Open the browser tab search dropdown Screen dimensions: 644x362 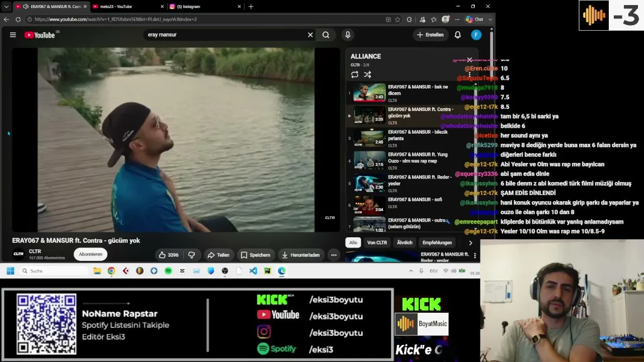coord(6,7)
